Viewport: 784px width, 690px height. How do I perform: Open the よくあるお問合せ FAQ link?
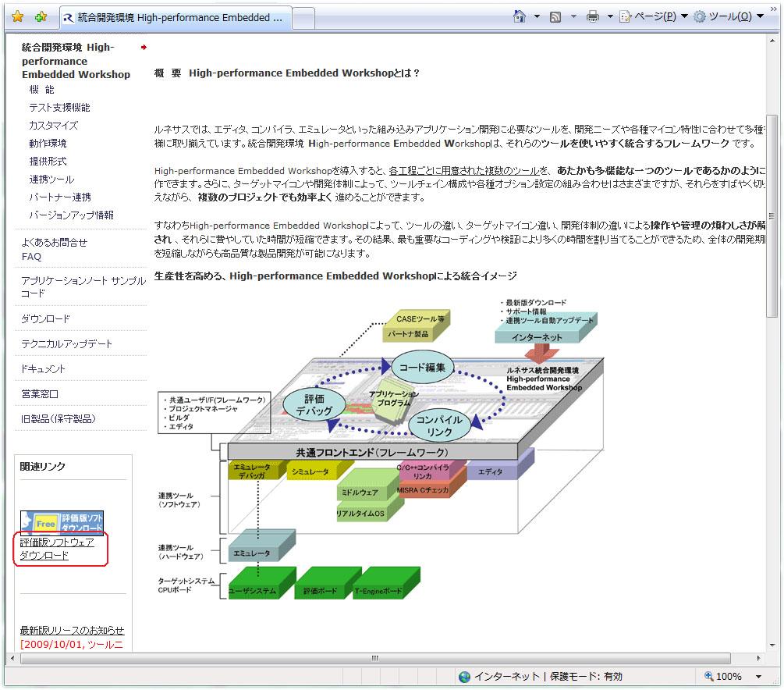[54, 249]
